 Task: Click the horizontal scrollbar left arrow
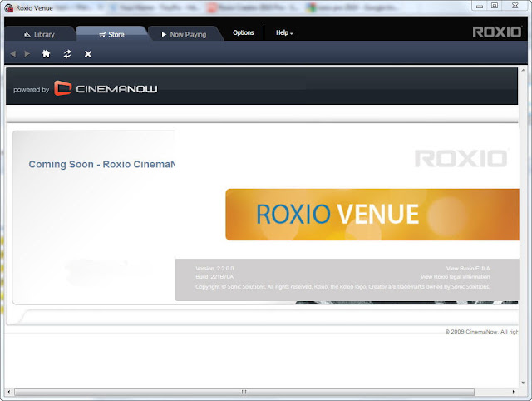tap(9, 392)
